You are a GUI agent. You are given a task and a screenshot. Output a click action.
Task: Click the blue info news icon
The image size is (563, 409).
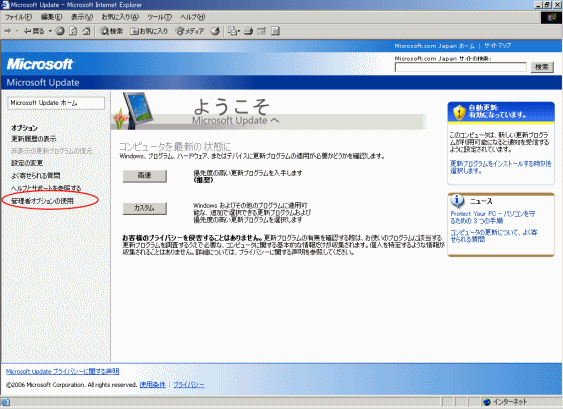(x=457, y=201)
